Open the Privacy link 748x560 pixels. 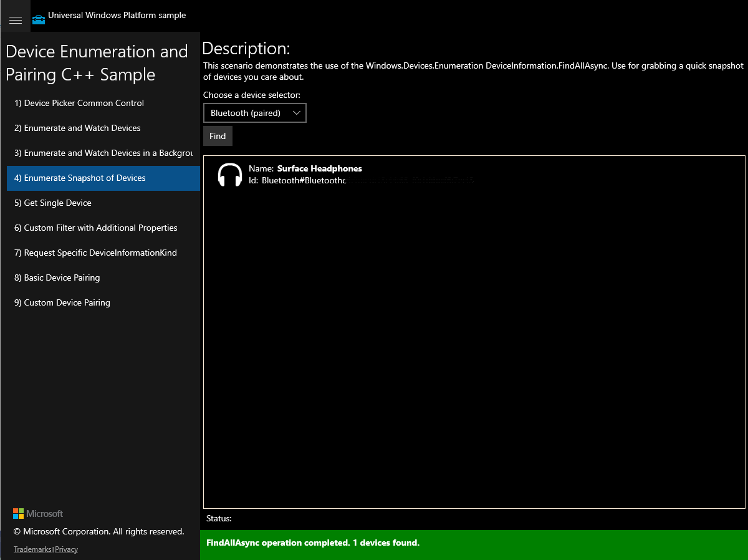[67, 549]
